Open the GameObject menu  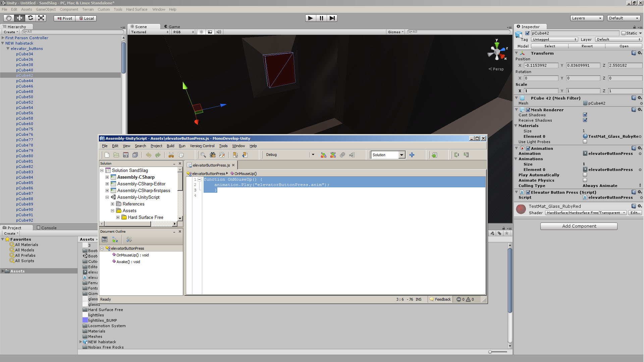tap(46, 9)
